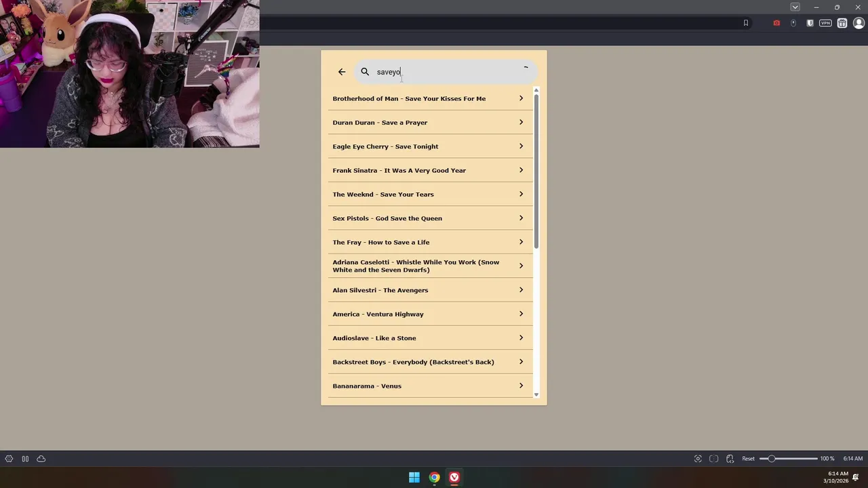Click the page zoom slider handle
Image resolution: width=868 pixels, height=488 pixels.
[x=772, y=459]
